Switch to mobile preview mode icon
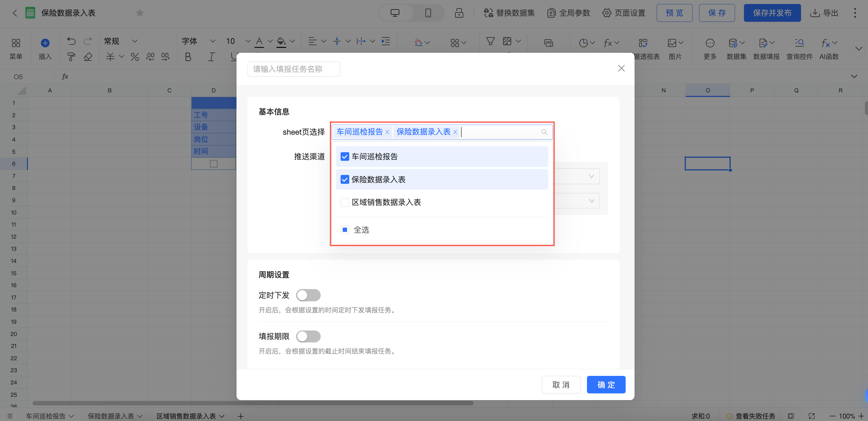868x421 pixels. coord(428,13)
